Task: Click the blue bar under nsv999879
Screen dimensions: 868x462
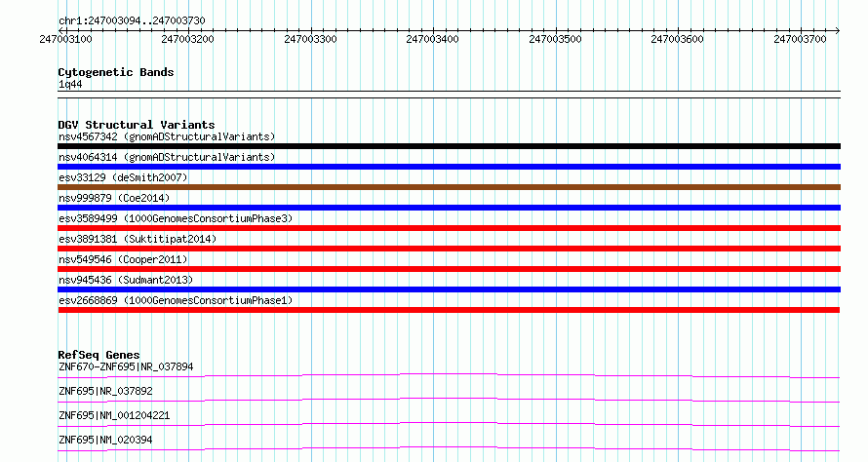Action: (449, 208)
